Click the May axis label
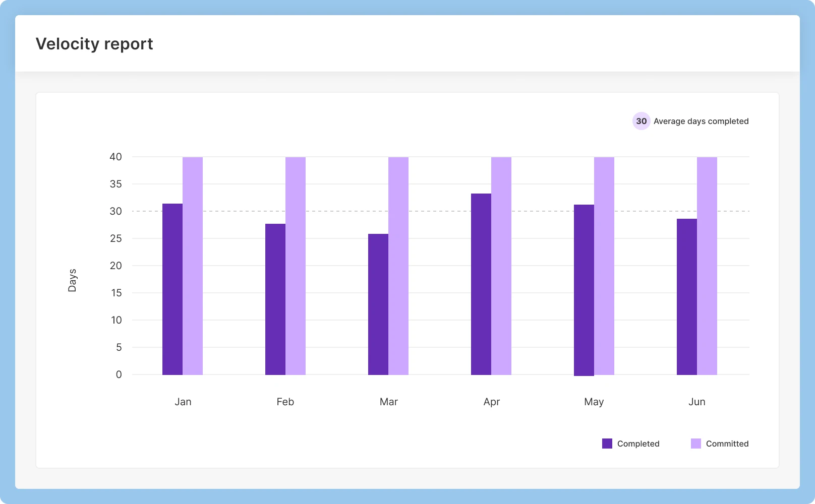The image size is (815, 504). pos(594,402)
